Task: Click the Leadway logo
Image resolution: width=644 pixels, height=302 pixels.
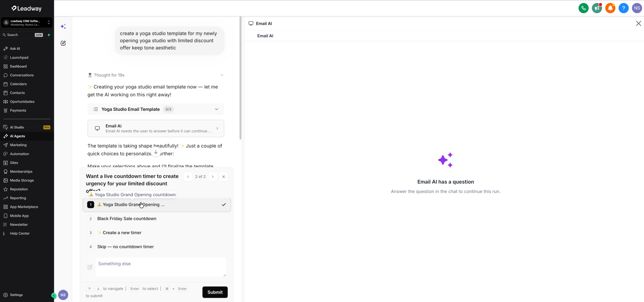Action: point(26,9)
